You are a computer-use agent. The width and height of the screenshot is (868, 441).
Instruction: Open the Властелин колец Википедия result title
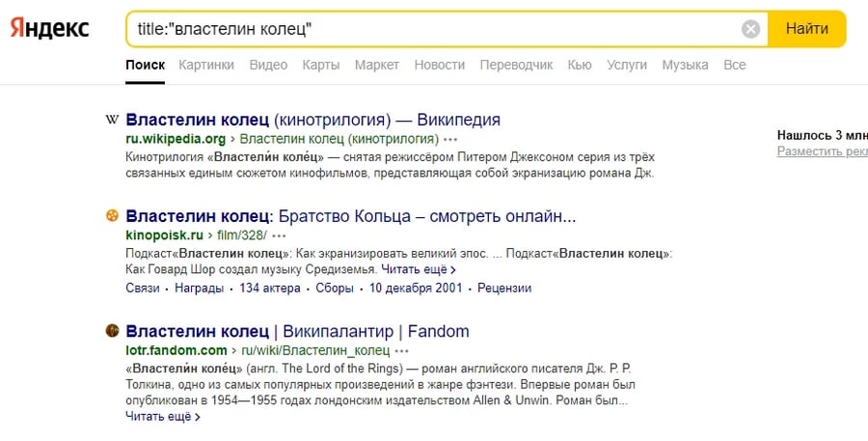click(313, 120)
